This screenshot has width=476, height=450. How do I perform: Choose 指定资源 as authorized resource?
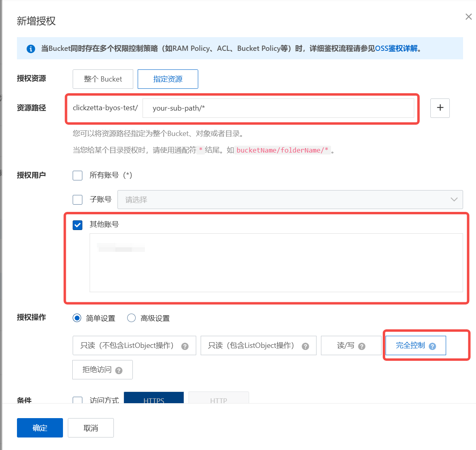[168, 79]
